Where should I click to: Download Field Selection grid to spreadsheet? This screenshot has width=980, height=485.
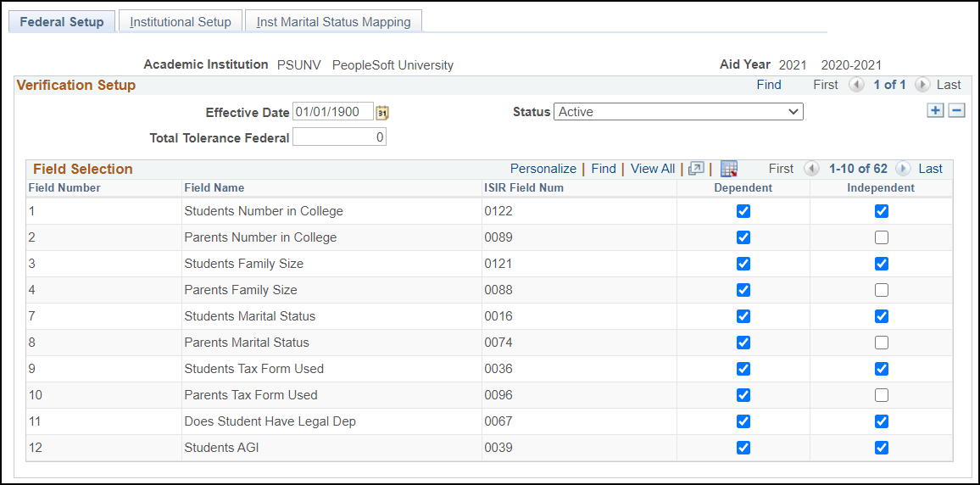coord(729,169)
